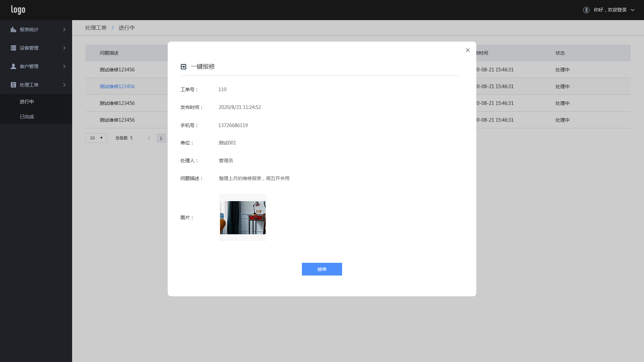This screenshot has width=644, height=362.
Task: Open the 你好,欢迎登录 user dropdown arrow
Action: (x=633, y=10)
